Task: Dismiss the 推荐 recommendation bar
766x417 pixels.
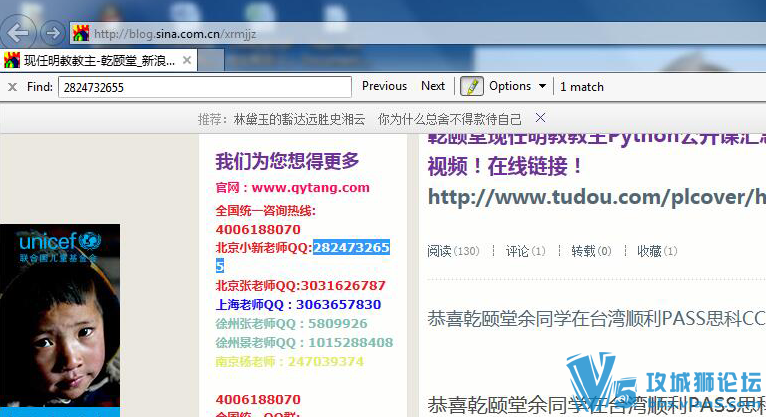Action: pos(540,118)
